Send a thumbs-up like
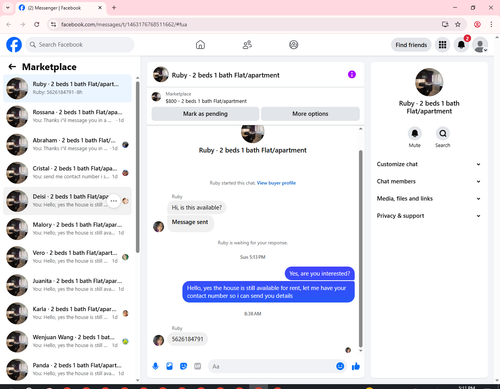Viewport: 500px width, 389px height. (x=356, y=366)
